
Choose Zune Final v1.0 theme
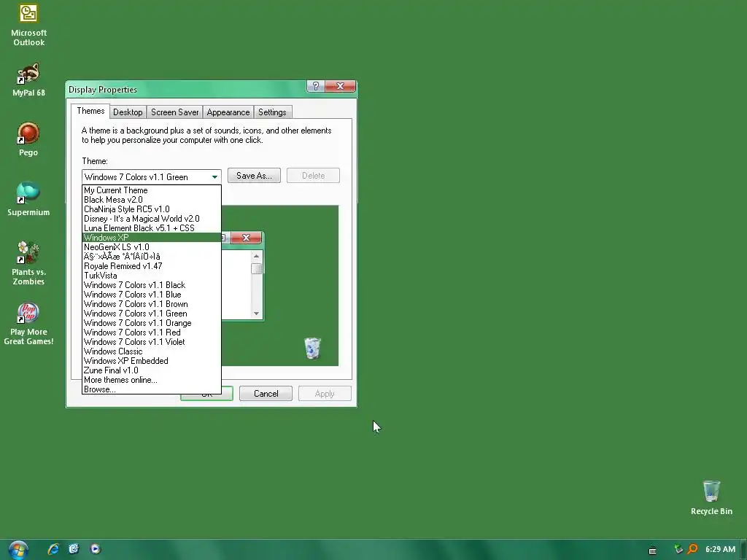click(x=152, y=370)
